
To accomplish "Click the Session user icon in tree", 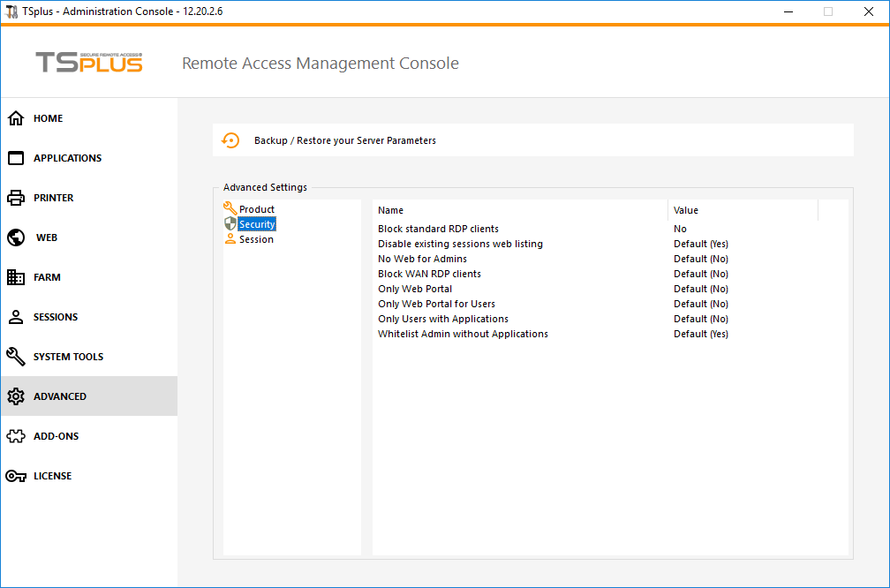I will [x=230, y=239].
